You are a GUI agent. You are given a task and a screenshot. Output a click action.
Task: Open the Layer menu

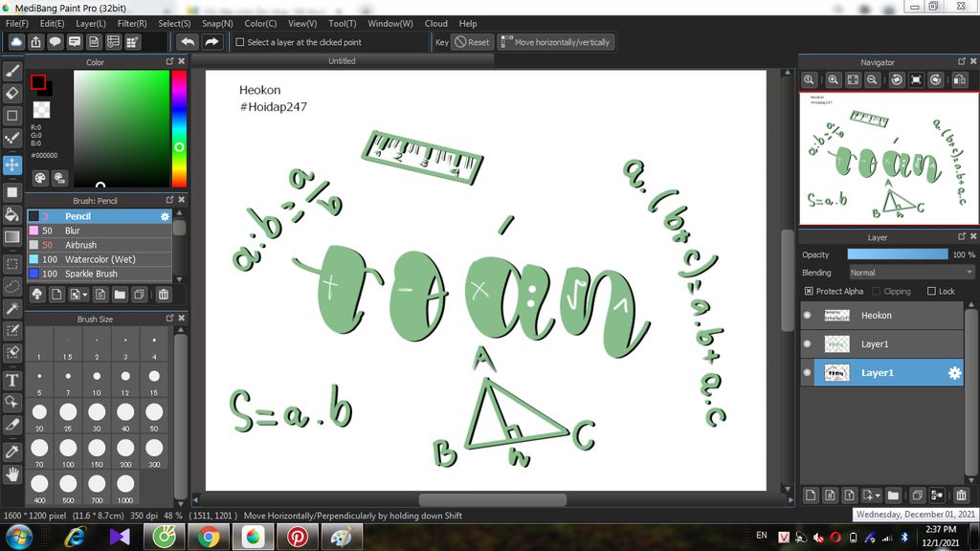coord(91,23)
